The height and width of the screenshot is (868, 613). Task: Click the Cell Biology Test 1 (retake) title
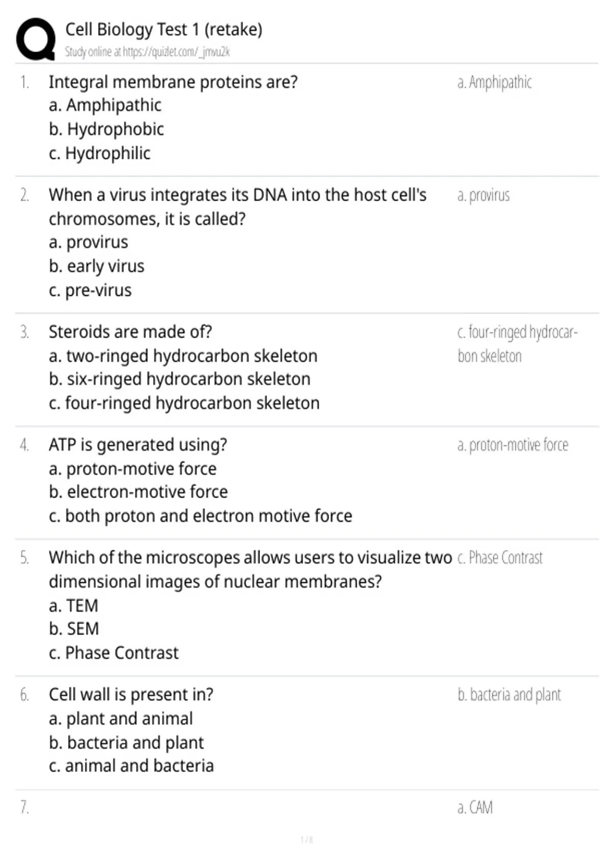click(x=163, y=30)
